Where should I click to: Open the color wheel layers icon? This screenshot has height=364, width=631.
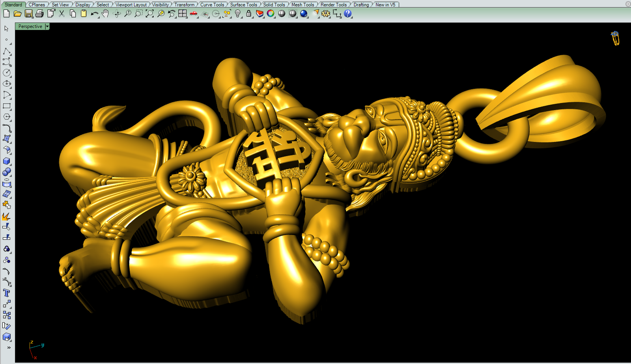(x=271, y=14)
